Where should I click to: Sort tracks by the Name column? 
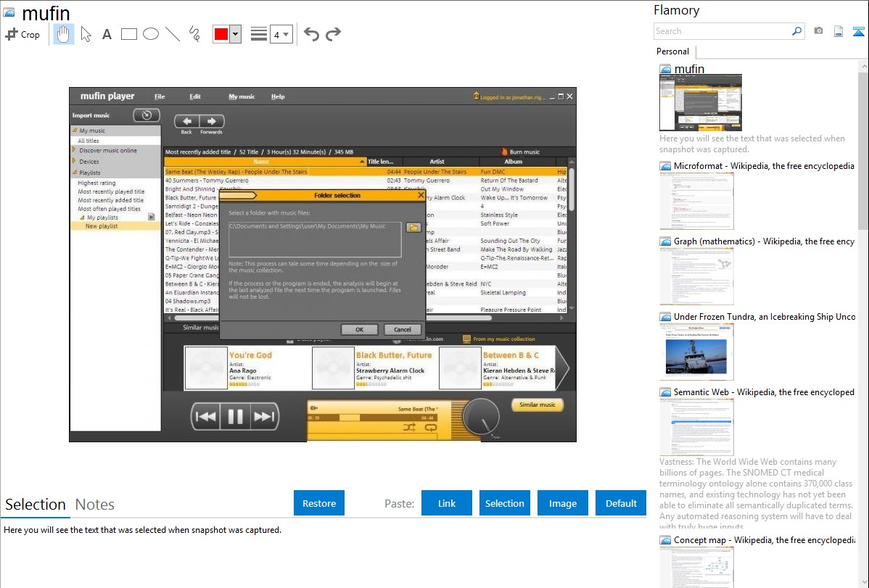(x=265, y=162)
